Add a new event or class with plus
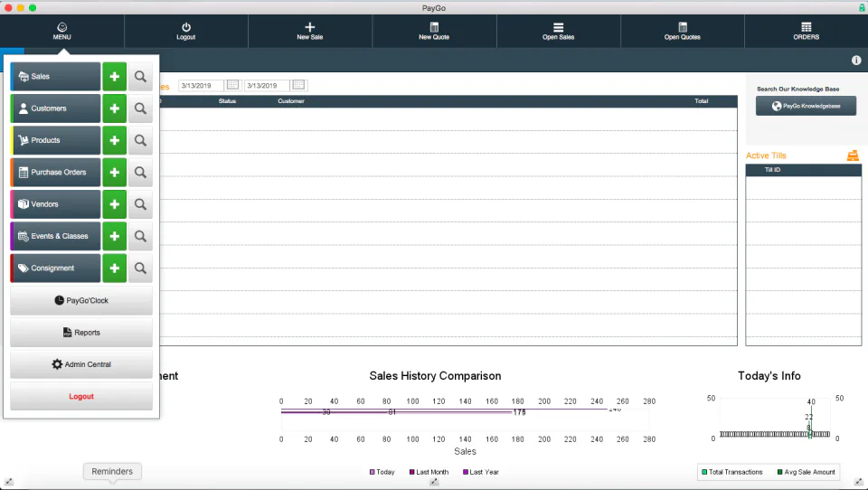868x490 pixels. tap(115, 236)
